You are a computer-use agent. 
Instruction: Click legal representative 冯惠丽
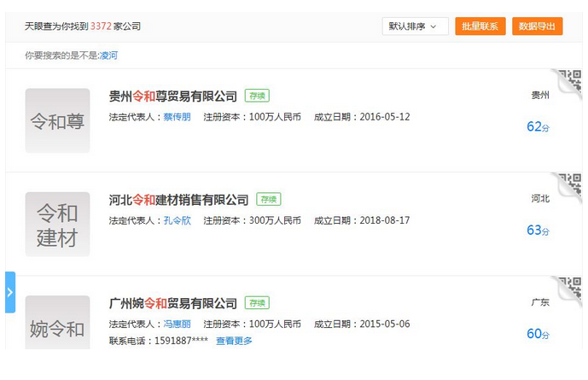point(177,324)
